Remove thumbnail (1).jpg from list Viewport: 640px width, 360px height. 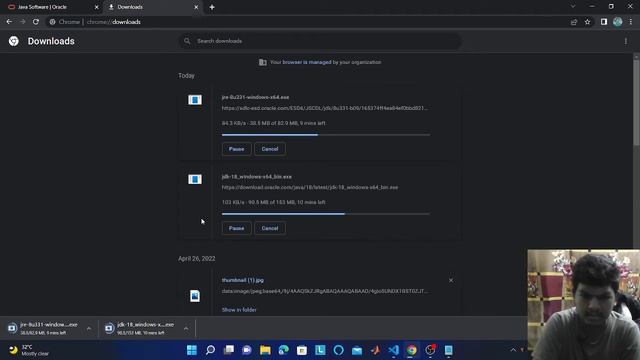point(451,280)
